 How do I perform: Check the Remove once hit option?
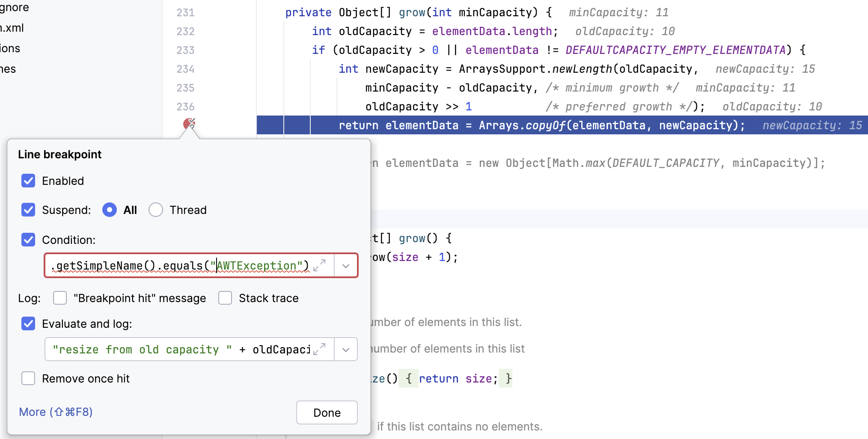(x=28, y=378)
